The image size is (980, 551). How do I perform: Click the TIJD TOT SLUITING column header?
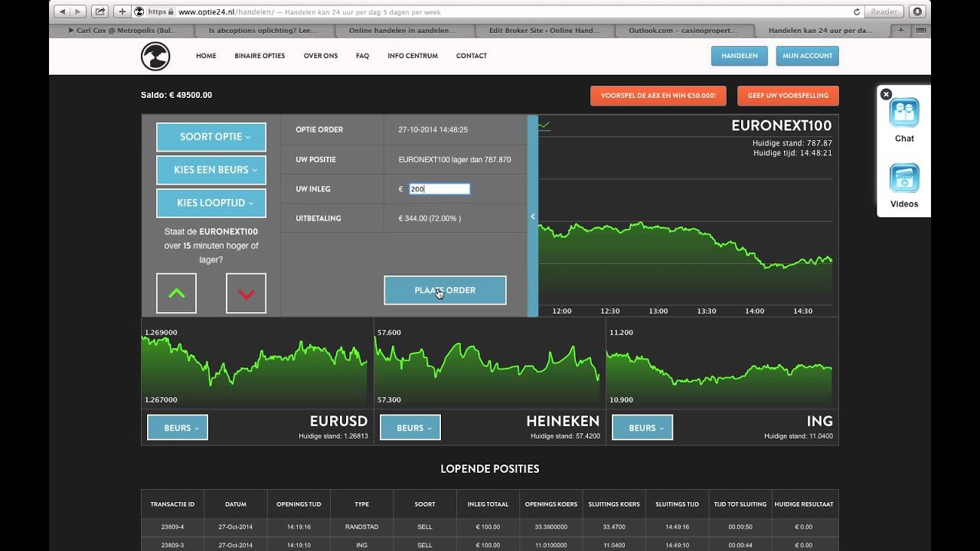[742, 504]
